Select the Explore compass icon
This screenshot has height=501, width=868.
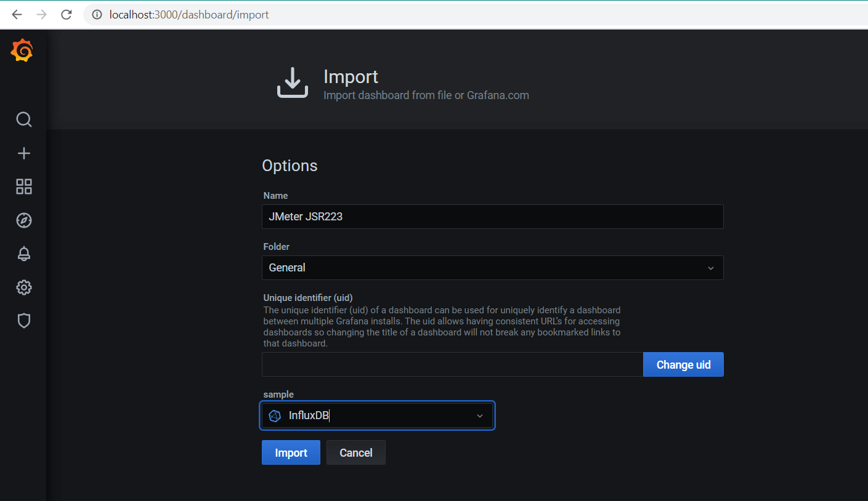pos(23,220)
